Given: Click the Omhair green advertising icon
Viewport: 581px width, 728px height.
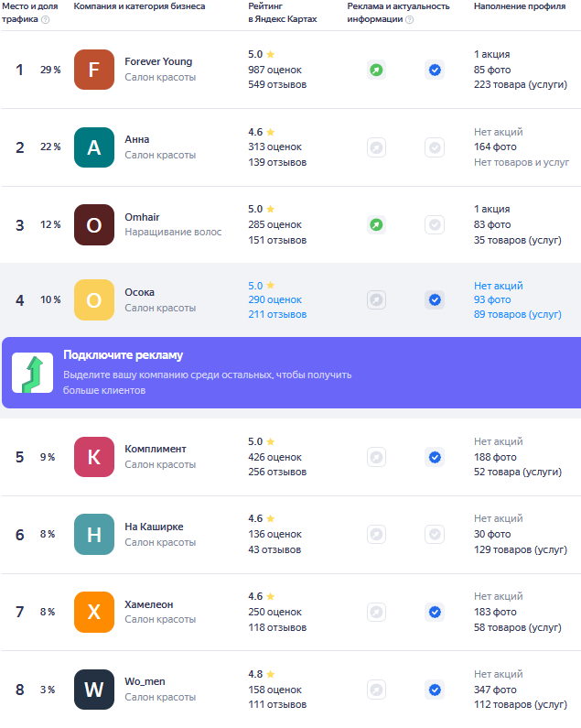Looking at the screenshot, I should 376,224.
